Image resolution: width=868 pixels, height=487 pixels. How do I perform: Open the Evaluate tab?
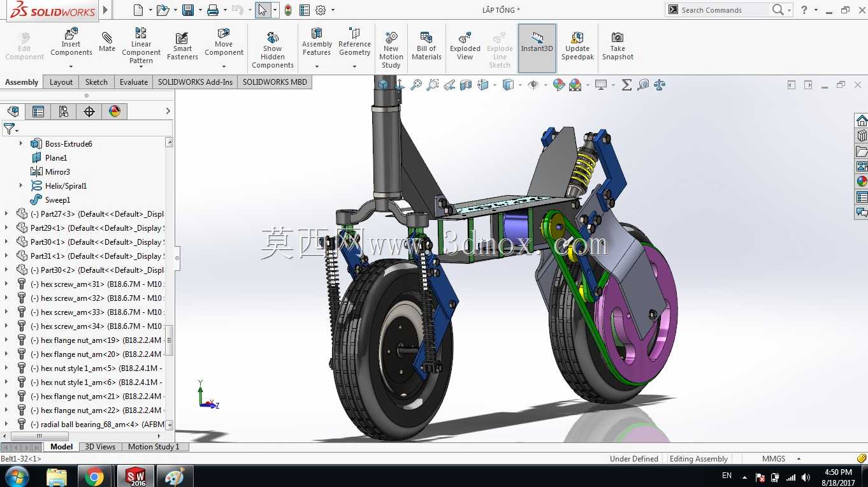point(134,82)
